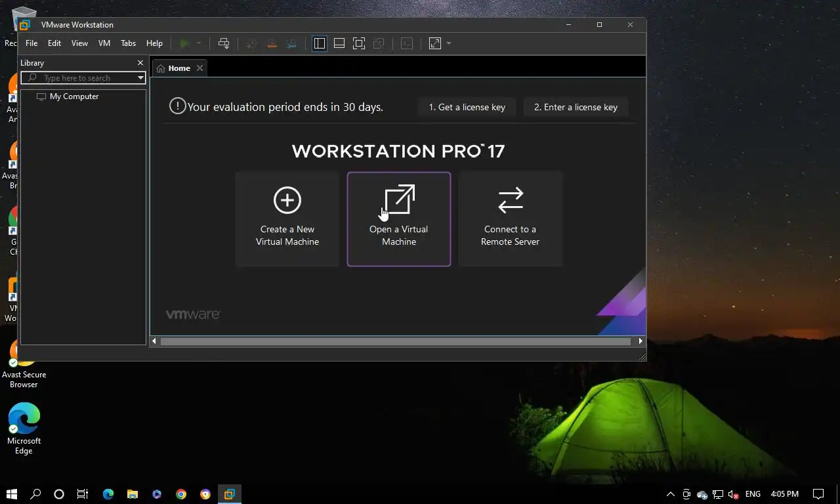This screenshot has width=840, height=504.
Task: Open File Explorer from the taskbar
Action: 133,494
